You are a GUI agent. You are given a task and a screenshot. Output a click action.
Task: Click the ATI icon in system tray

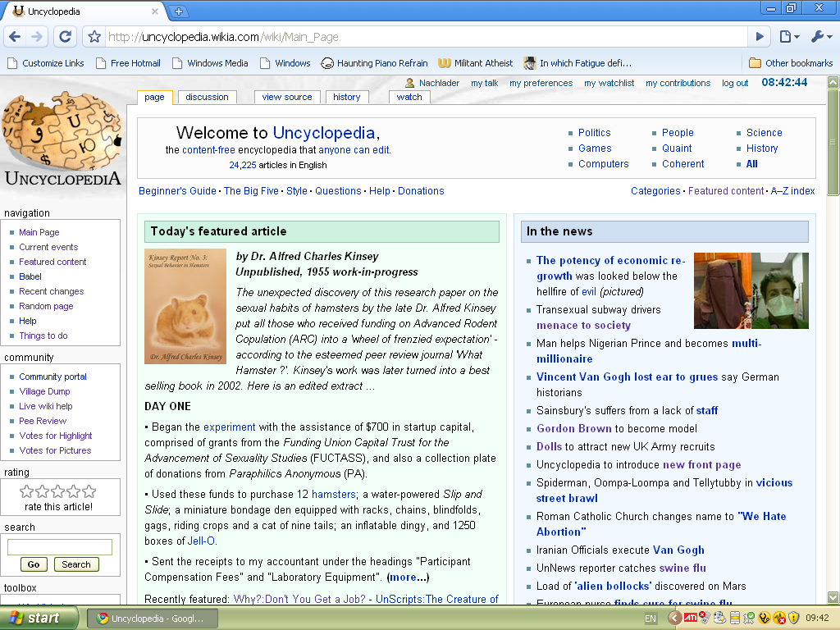[690, 618]
